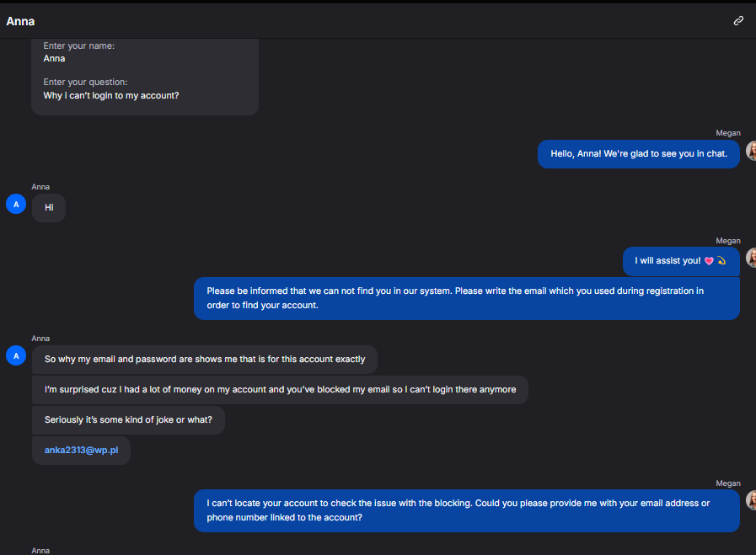The image size is (756, 555).
Task: Open the anka2313@wp.pl email link
Action: (81, 450)
